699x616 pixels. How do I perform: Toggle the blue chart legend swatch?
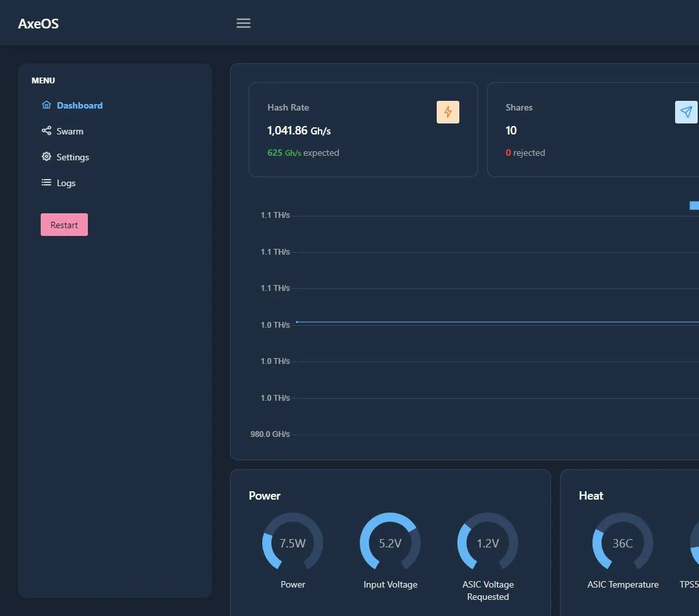(x=694, y=206)
